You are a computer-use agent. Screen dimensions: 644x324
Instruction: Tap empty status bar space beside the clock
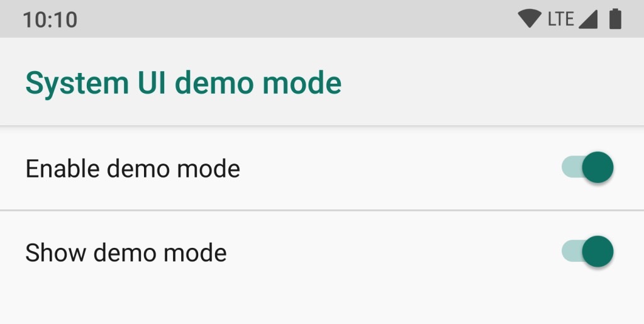296,19
